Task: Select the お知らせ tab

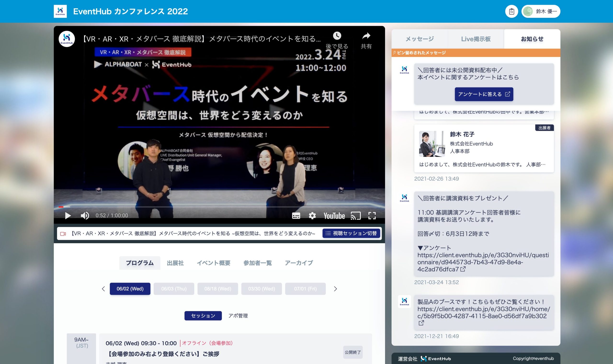Action: click(x=532, y=39)
